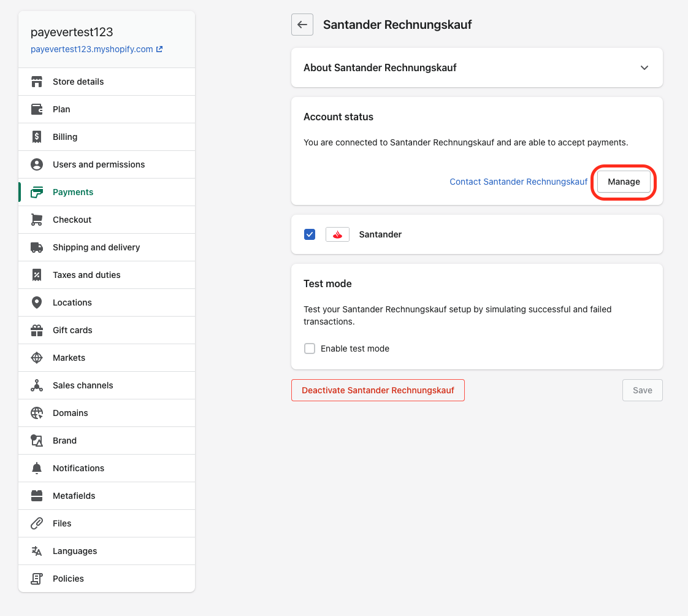Click the Store details storefront icon
Screen dimensions: 688x616
pos(37,82)
